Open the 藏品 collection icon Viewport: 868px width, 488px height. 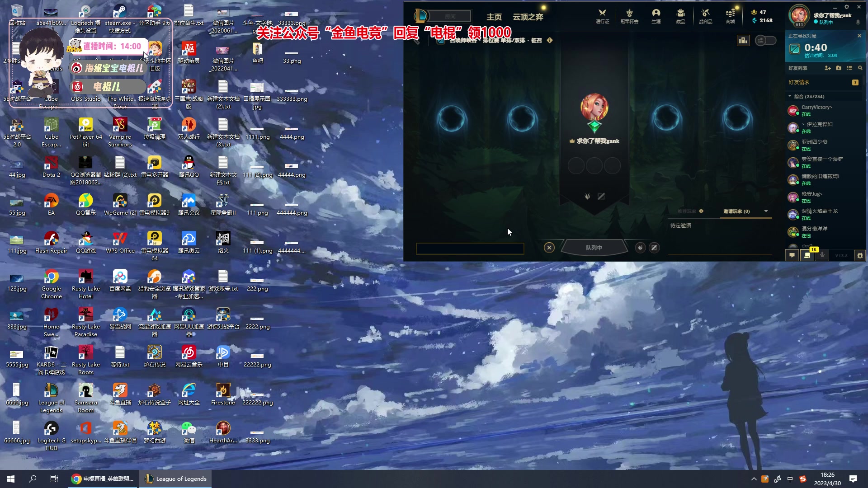click(680, 16)
